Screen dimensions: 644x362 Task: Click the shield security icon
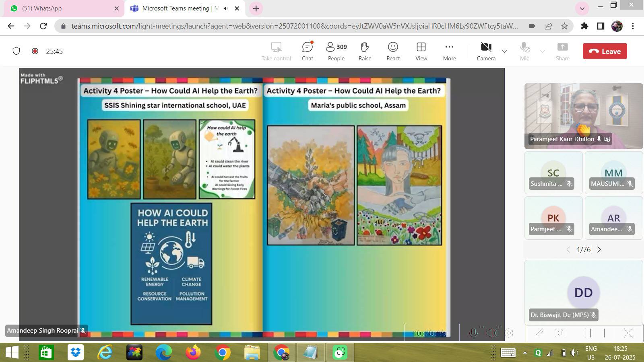coord(16,51)
